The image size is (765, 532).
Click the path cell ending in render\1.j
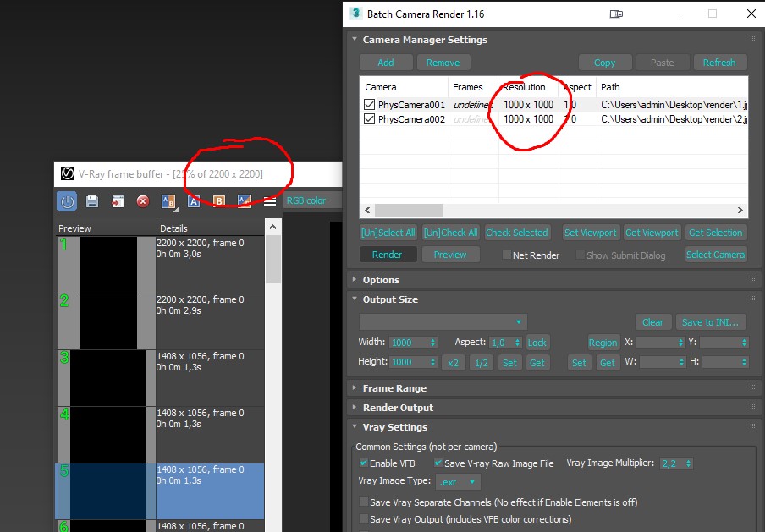pyautogui.click(x=674, y=105)
